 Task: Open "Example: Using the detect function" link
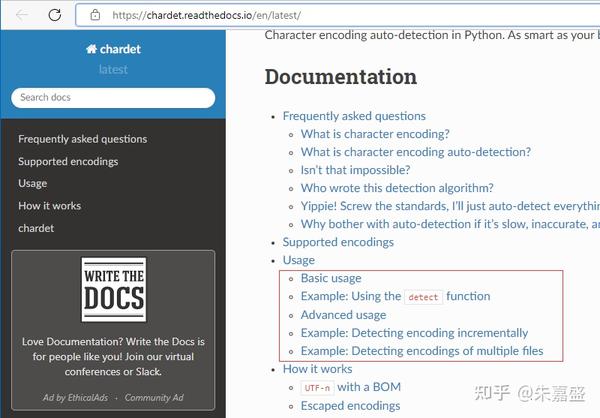click(395, 296)
